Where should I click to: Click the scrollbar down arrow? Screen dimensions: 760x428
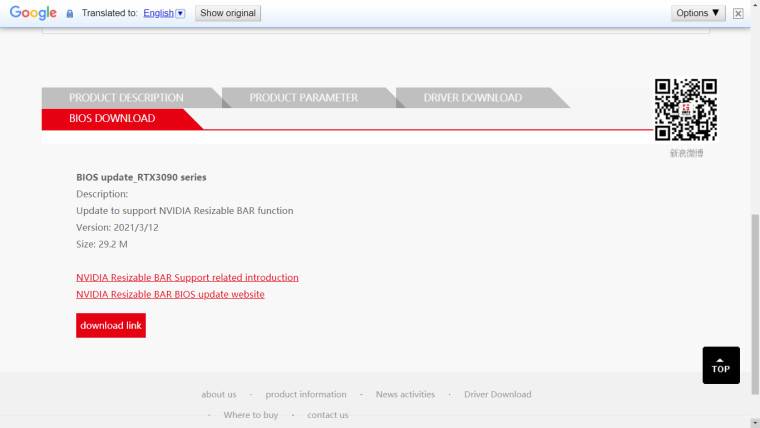(755, 423)
